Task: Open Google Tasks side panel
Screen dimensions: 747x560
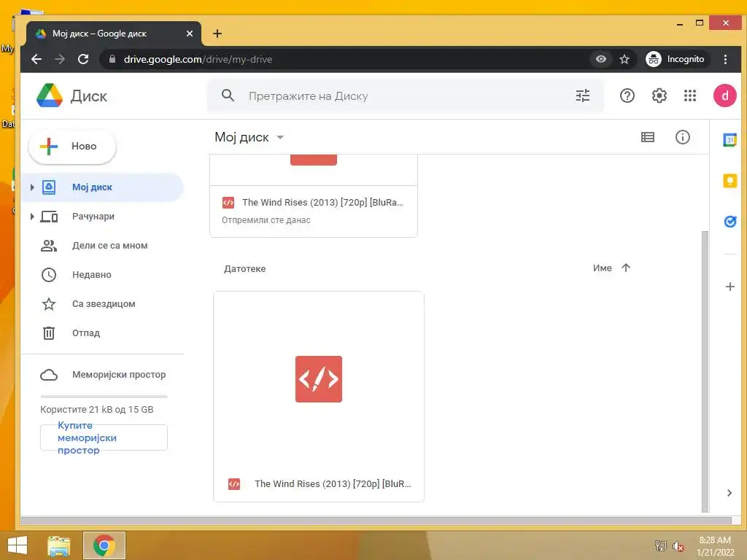Action: tap(729, 222)
